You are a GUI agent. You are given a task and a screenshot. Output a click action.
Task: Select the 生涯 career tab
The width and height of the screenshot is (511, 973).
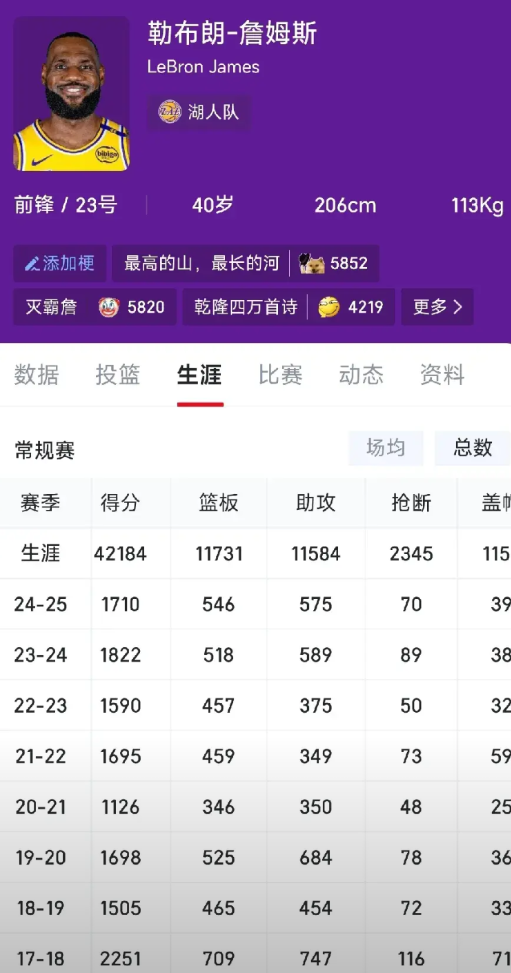point(199,375)
